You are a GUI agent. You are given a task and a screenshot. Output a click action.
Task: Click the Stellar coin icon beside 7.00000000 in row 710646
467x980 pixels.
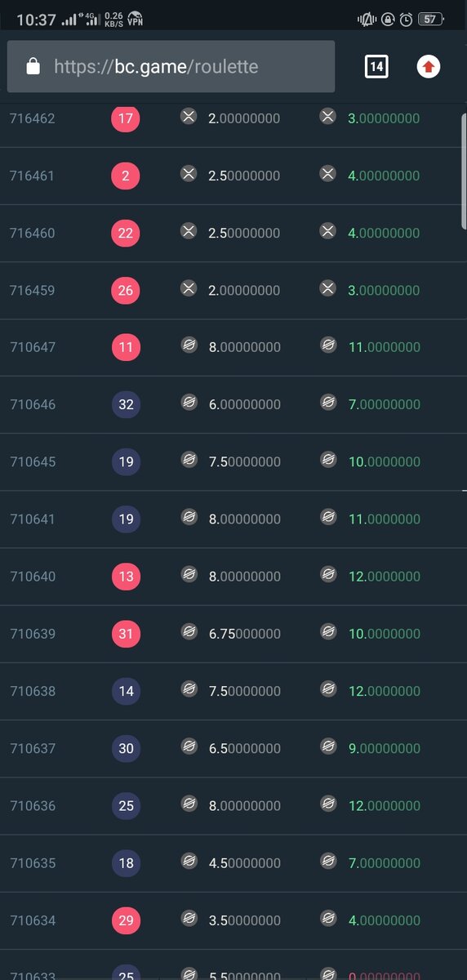(328, 403)
